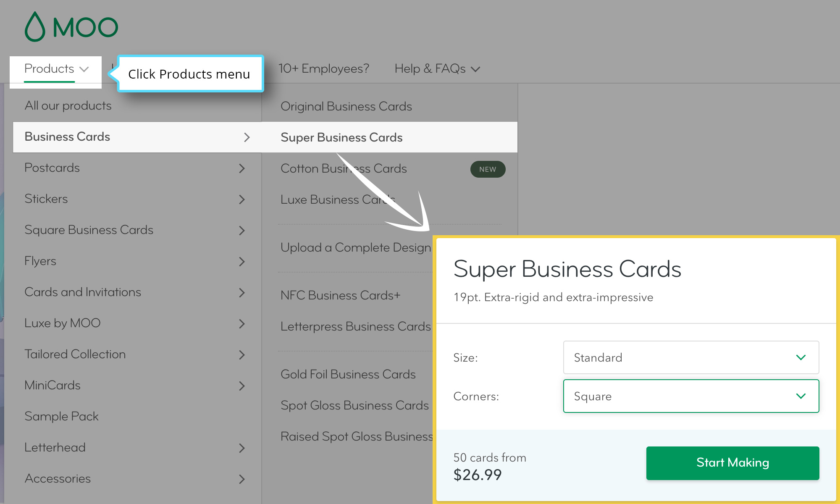
Task: Open the Corners dropdown set to Square
Action: (x=691, y=396)
